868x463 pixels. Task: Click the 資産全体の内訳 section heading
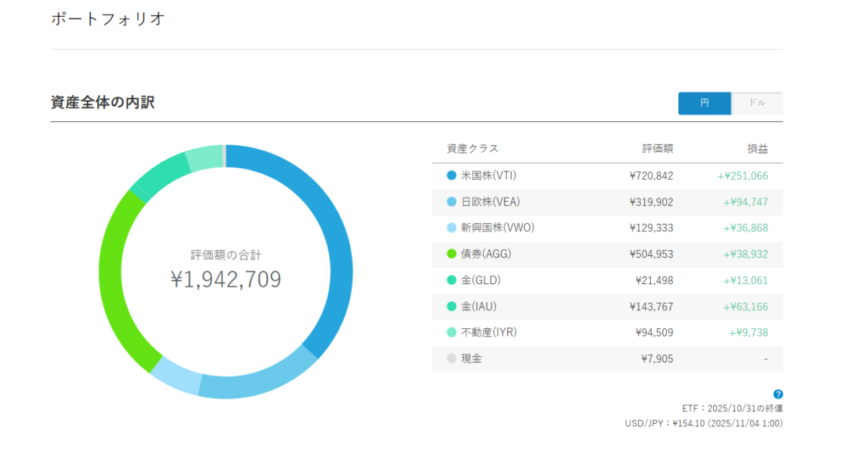pos(103,103)
